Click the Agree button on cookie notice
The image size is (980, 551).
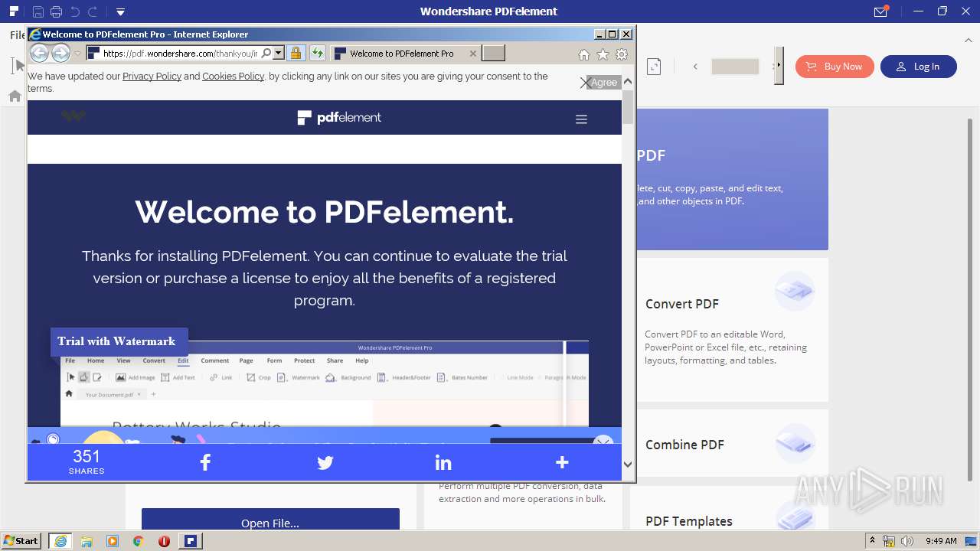tap(604, 82)
